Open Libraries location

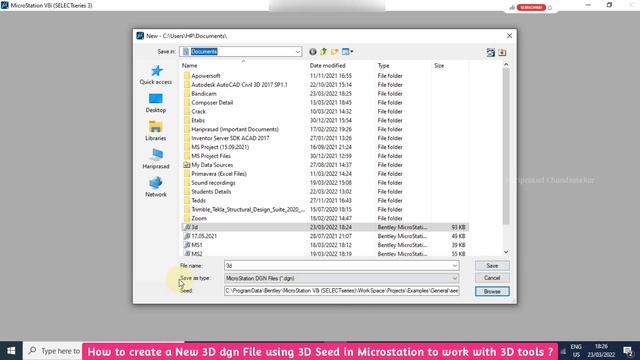(x=156, y=131)
